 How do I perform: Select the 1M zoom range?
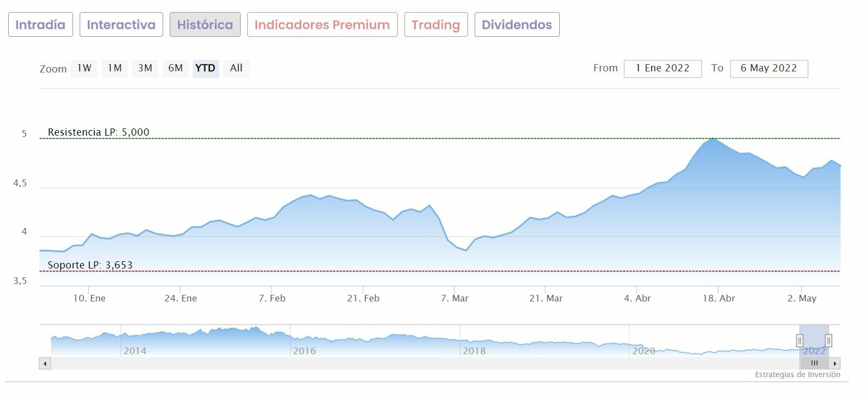(114, 68)
